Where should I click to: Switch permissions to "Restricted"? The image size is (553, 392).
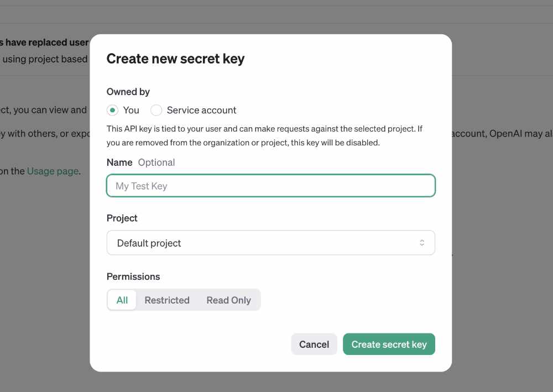click(x=167, y=300)
